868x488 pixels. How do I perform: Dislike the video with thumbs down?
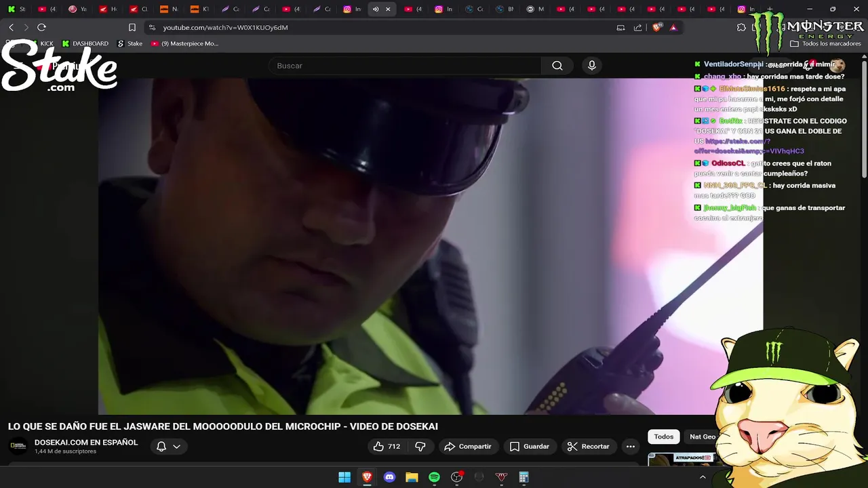(x=420, y=447)
